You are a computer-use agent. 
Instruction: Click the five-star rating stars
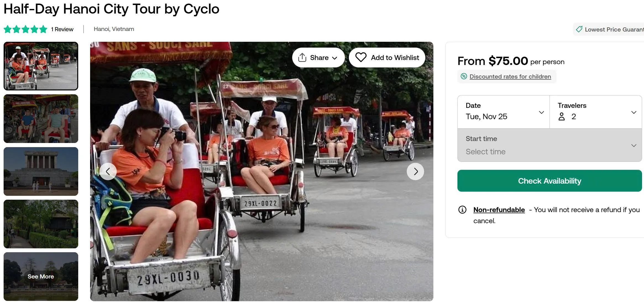25,29
